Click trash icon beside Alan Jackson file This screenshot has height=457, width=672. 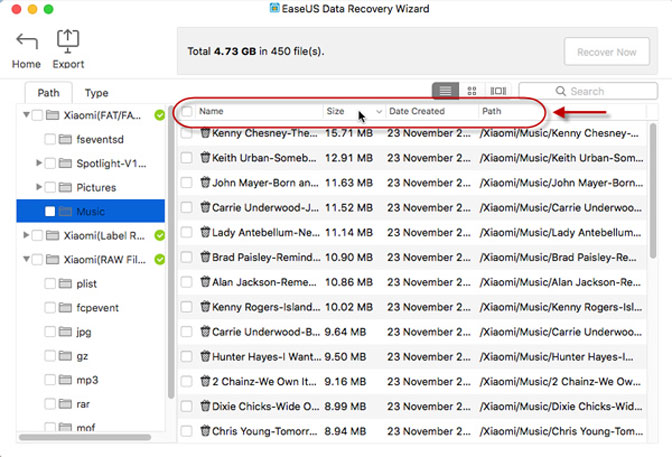(205, 282)
